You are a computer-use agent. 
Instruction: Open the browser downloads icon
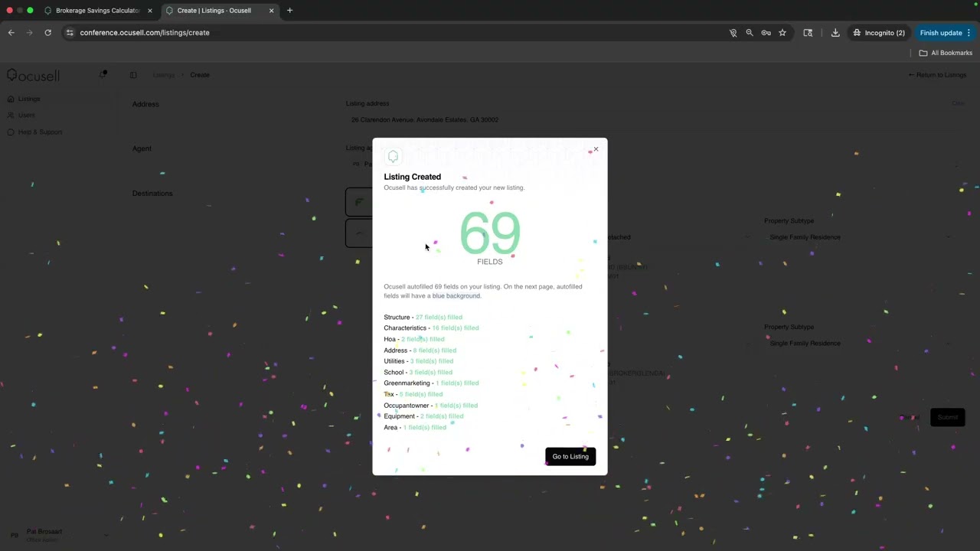pos(835,33)
